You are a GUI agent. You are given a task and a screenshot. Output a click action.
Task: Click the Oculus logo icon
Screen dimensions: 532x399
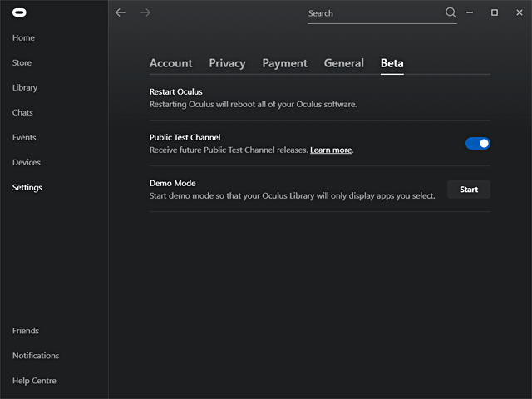coord(19,12)
